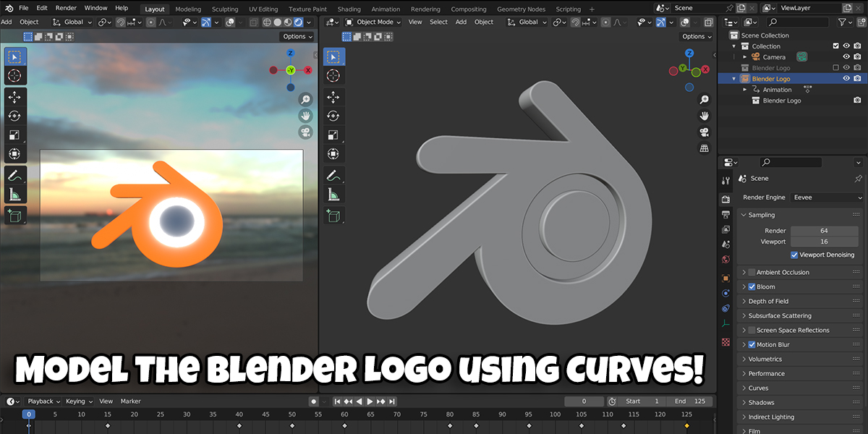Screen dimensions: 868x434
Task: Disable the Bloom checkbox
Action: (750, 286)
